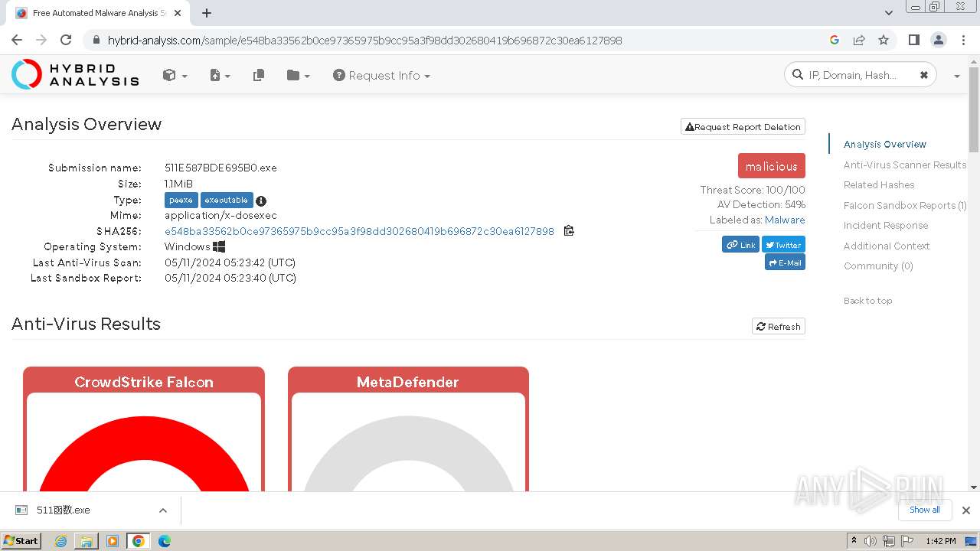The height and width of the screenshot is (551, 980).
Task: Click the peexe type tag
Action: point(181,200)
